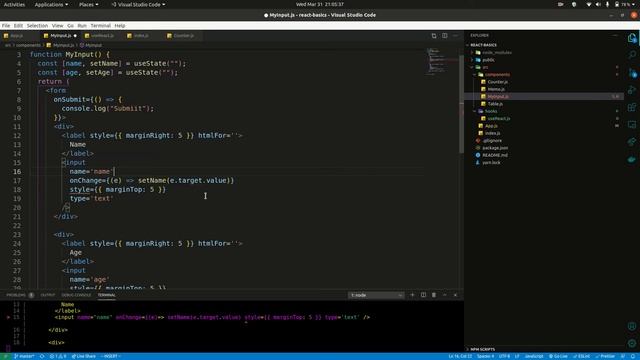Click notifications bell in status bar
The width and height of the screenshot is (640, 360).
click(633, 356)
